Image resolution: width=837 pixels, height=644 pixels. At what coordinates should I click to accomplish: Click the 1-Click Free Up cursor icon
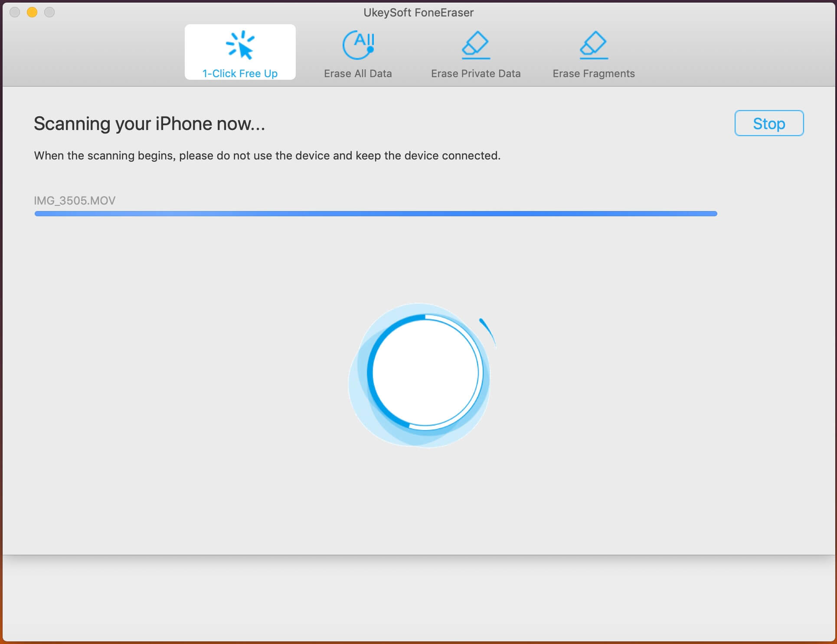coord(240,45)
